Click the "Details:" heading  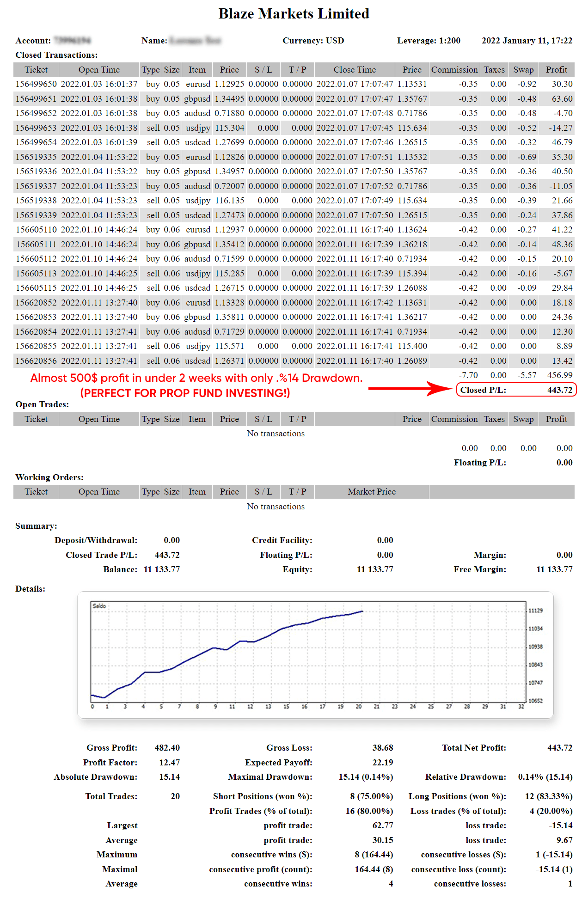click(30, 589)
